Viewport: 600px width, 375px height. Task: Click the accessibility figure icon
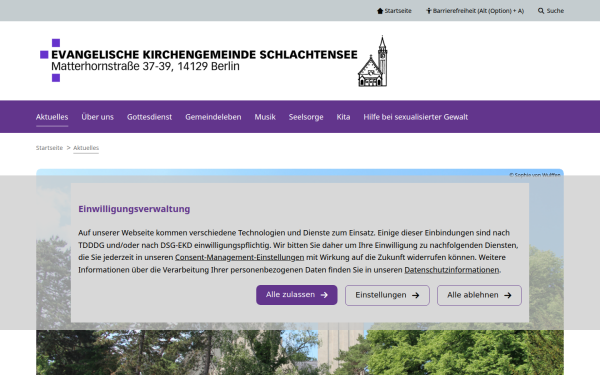429,11
